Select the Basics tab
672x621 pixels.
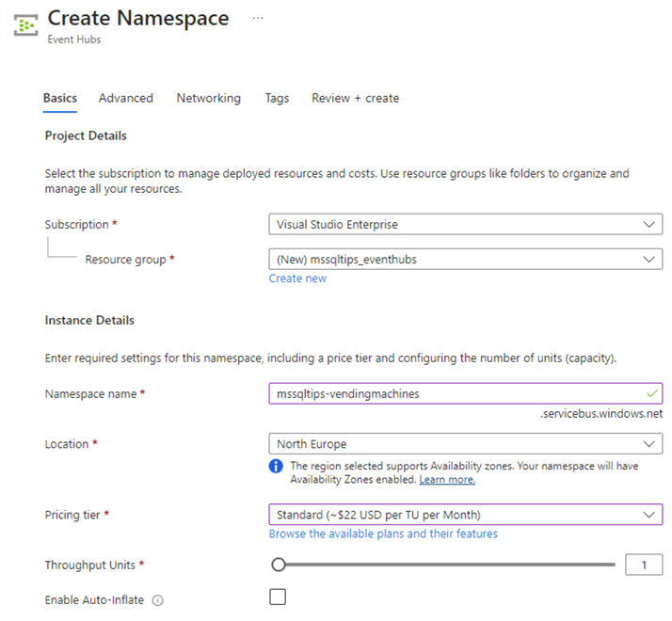60,98
